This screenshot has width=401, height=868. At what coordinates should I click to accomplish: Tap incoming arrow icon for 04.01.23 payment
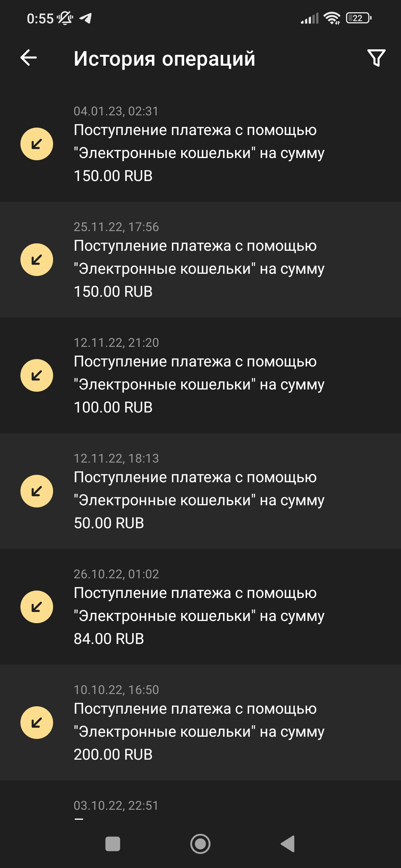37,144
